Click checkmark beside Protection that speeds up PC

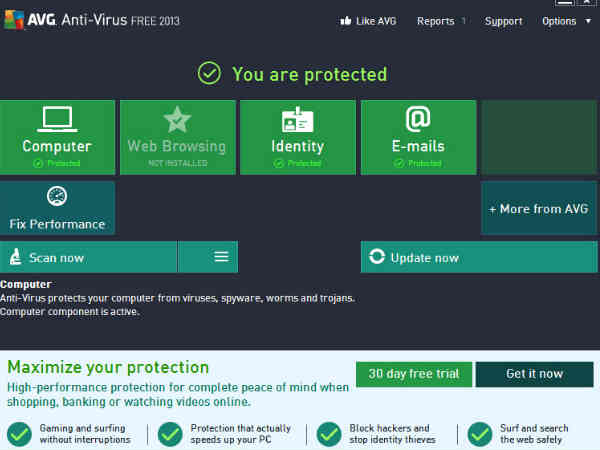click(x=170, y=434)
